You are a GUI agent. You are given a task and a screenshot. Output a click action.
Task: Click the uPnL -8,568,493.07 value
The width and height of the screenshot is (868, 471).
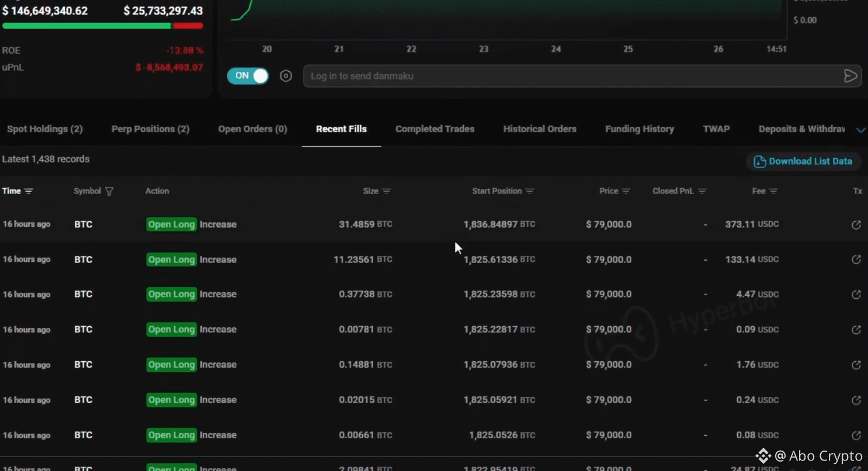[x=169, y=68]
